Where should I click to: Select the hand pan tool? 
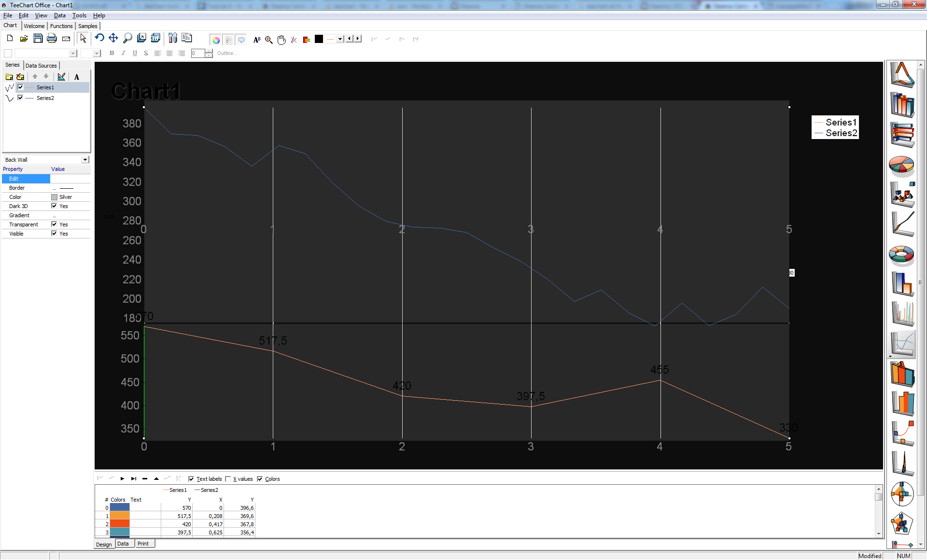[281, 40]
